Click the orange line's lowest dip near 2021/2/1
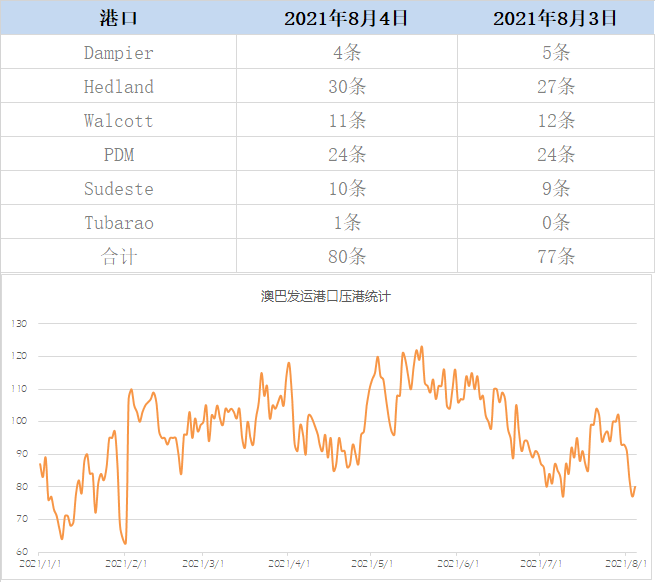 (x=125, y=544)
